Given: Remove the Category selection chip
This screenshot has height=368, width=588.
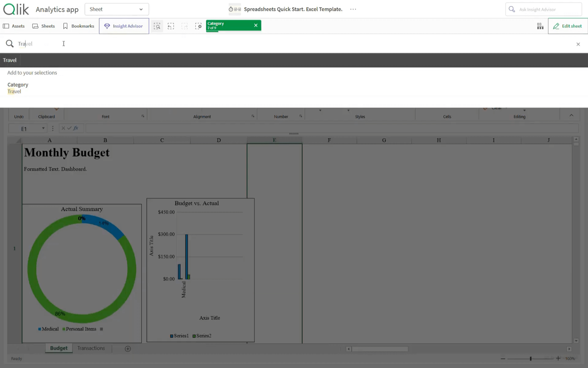Looking at the screenshot, I should pyautogui.click(x=256, y=25).
